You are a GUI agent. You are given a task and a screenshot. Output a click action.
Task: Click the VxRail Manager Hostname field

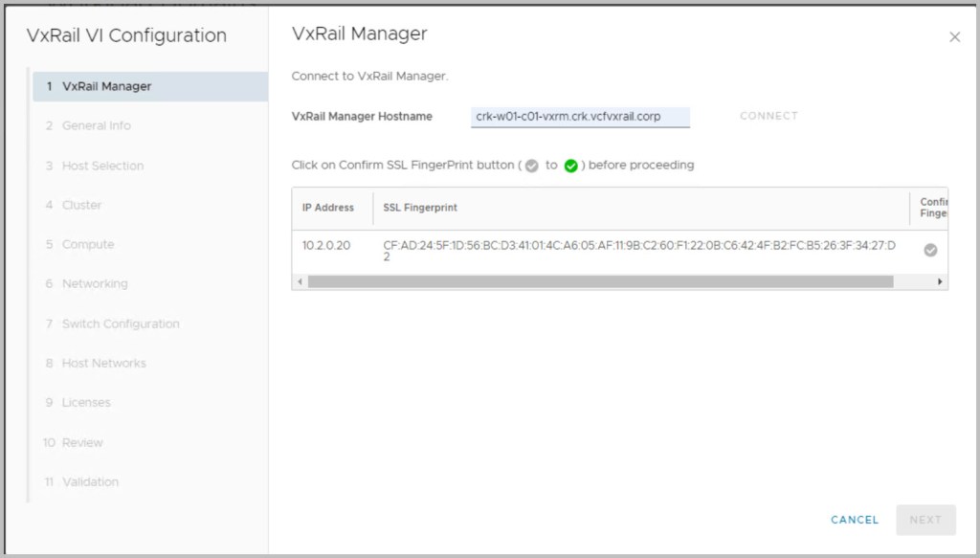[581, 117]
